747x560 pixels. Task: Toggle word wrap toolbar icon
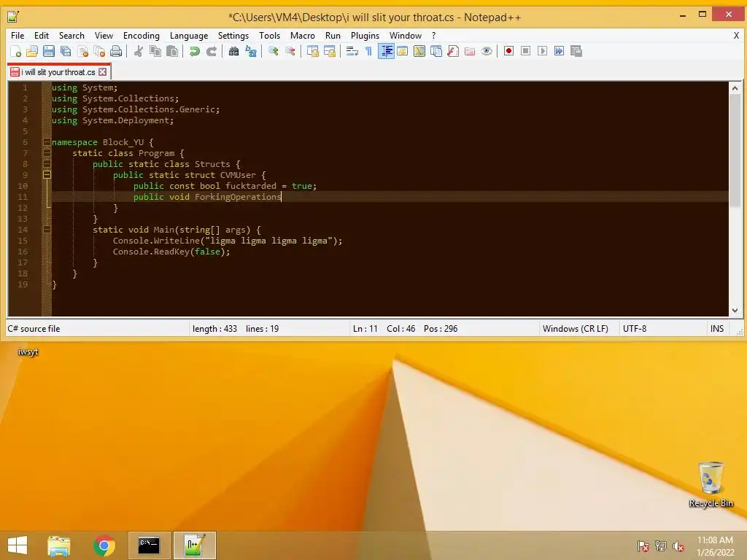click(x=352, y=51)
